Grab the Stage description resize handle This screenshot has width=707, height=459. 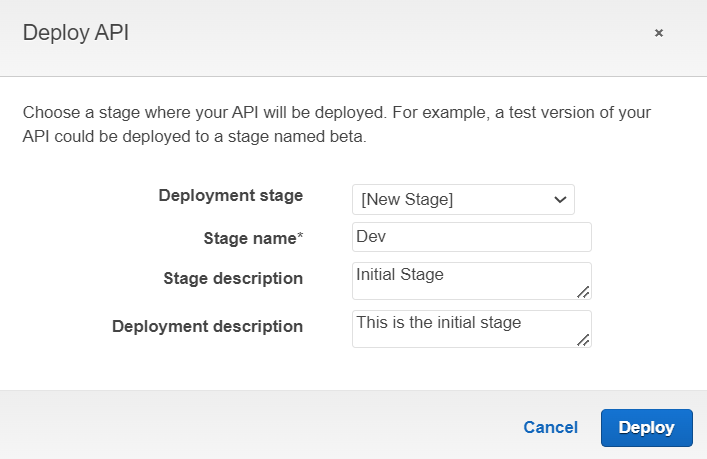pos(583,291)
